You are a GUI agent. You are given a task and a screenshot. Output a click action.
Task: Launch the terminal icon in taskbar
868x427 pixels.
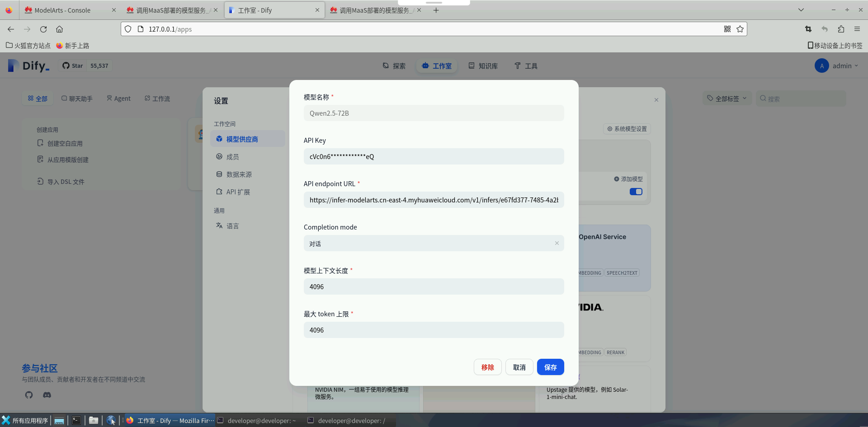coord(76,420)
